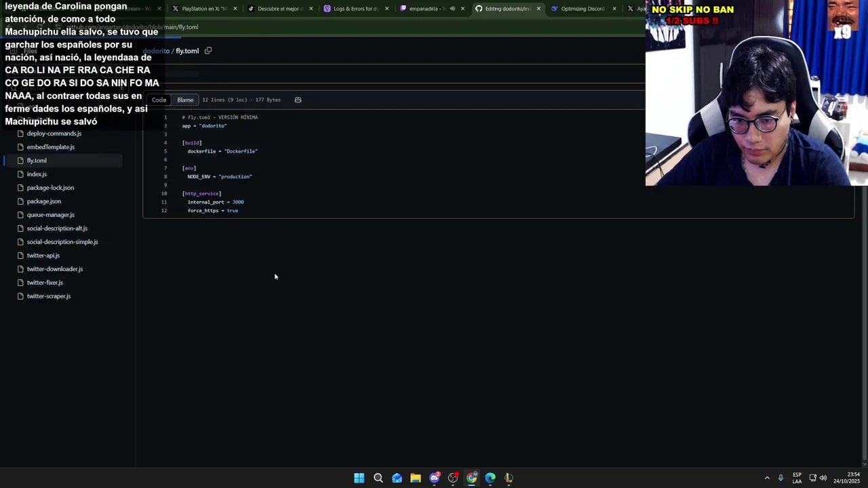The image size is (868, 488).
Task: Close the PlayStation en X tab
Action: 235,9
